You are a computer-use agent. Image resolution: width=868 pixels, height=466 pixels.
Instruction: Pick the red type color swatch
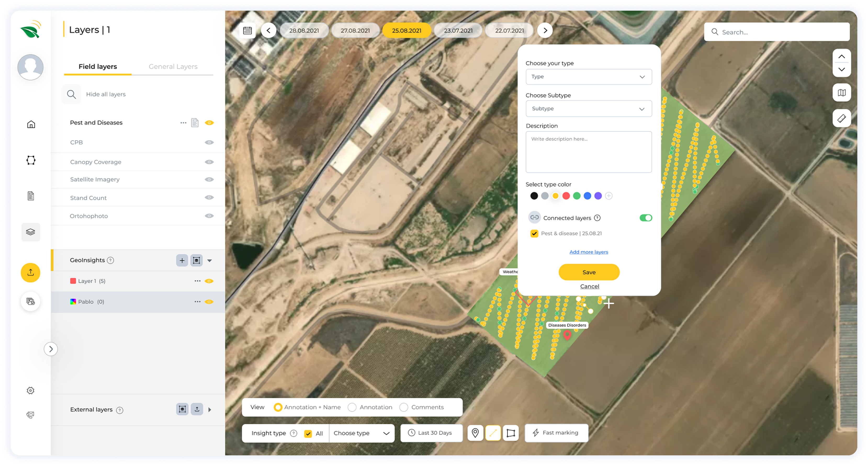point(566,196)
